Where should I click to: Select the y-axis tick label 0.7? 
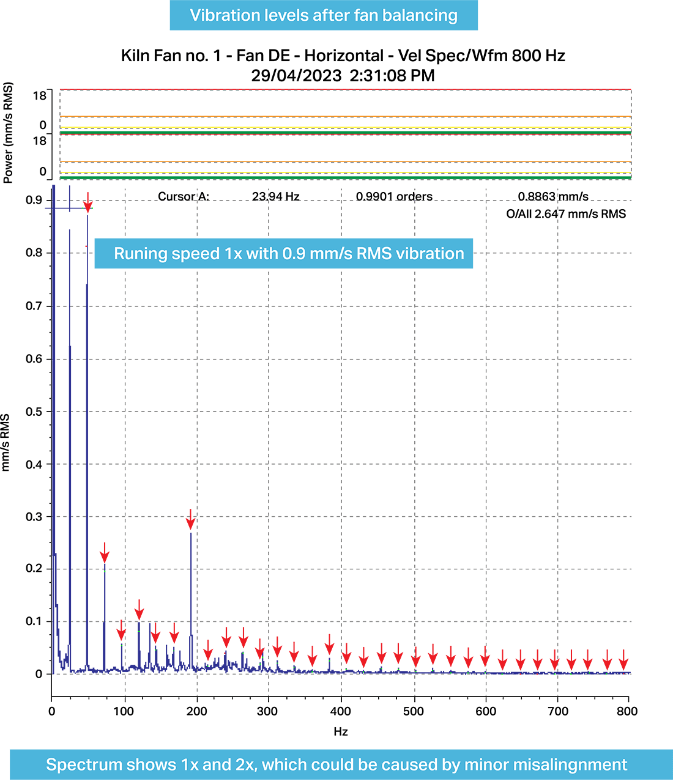tap(34, 306)
